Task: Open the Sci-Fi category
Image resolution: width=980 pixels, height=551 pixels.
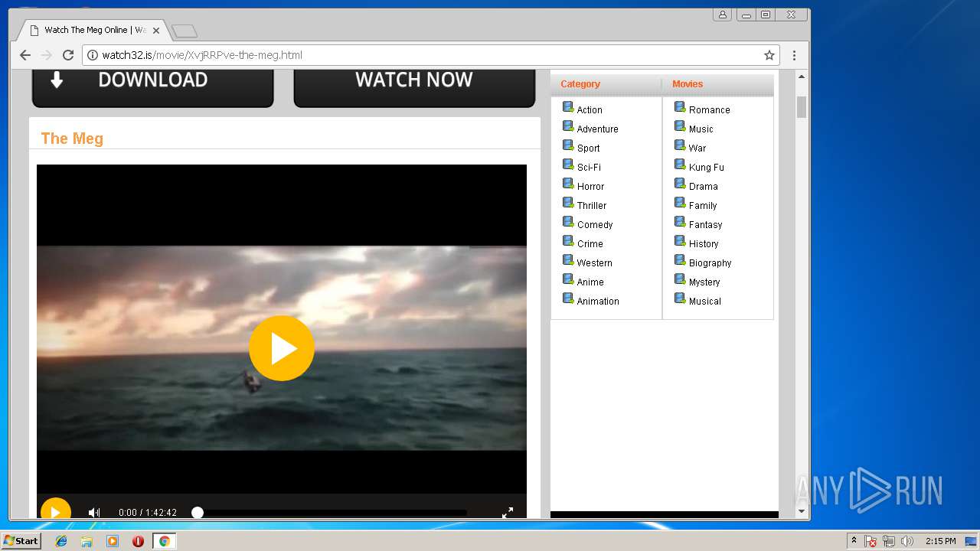Action: pos(589,168)
